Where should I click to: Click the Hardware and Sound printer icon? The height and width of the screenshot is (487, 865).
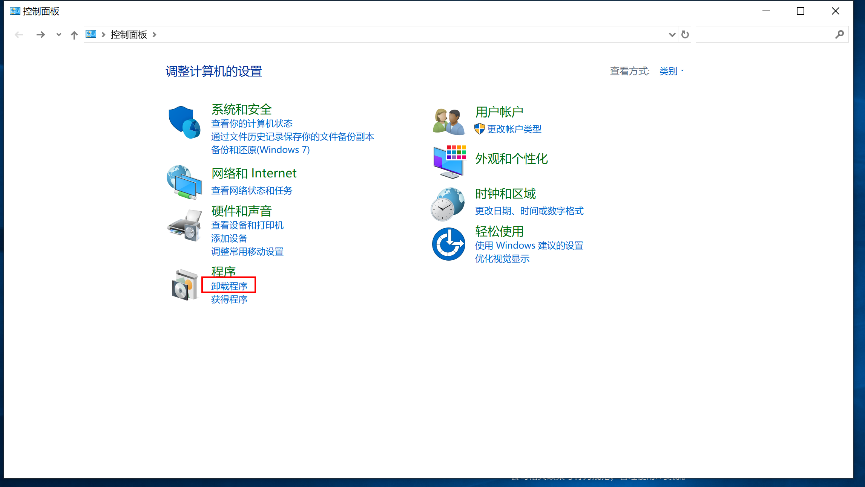pyautogui.click(x=184, y=225)
